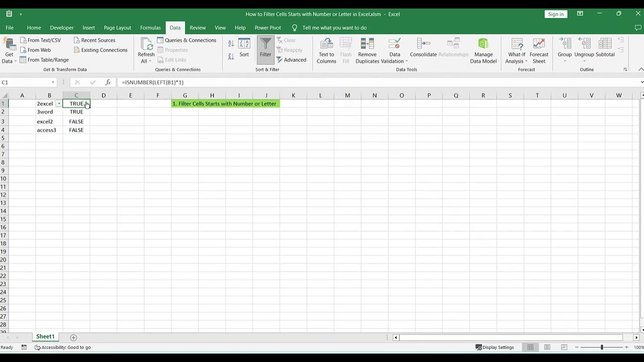The width and height of the screenshot is (644, 362).
Task: Click the formula bar input
Action: [377, 82]
